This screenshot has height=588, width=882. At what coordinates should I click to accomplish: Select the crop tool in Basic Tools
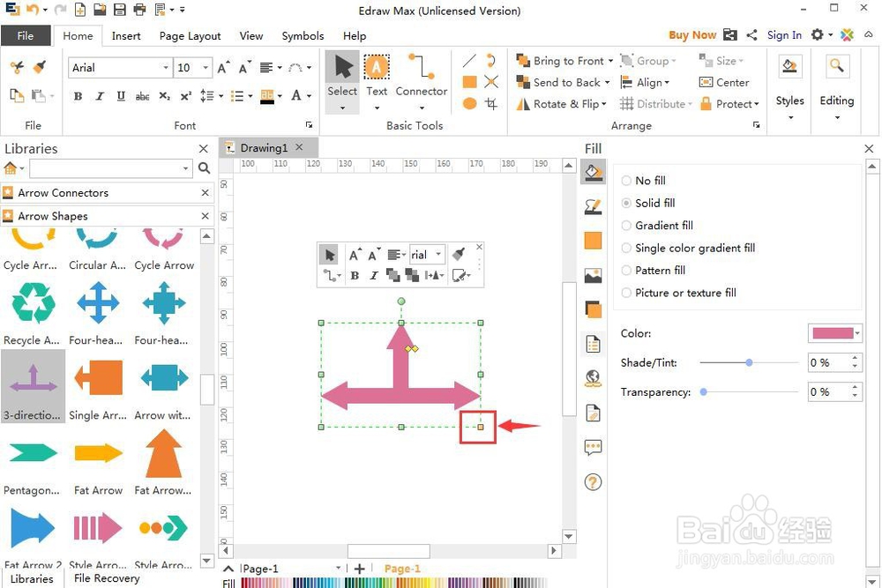tap(491, 103)
